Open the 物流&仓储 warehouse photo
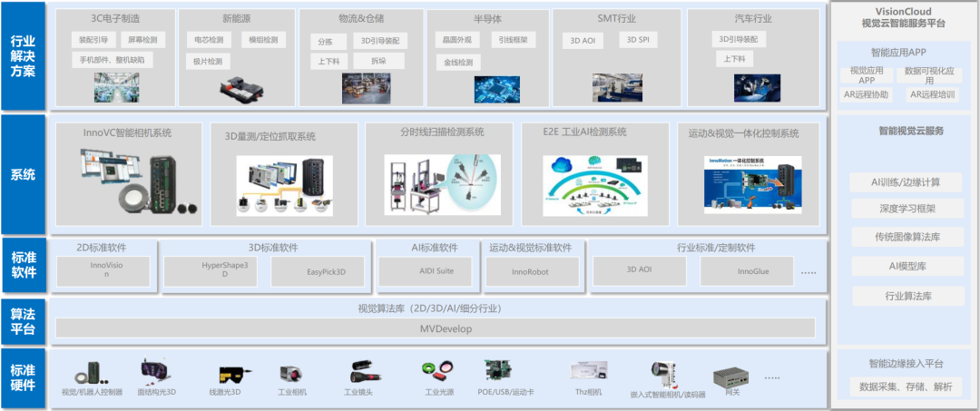The height and width of the screenshot is (411, 980). click(x=366, y=88)
